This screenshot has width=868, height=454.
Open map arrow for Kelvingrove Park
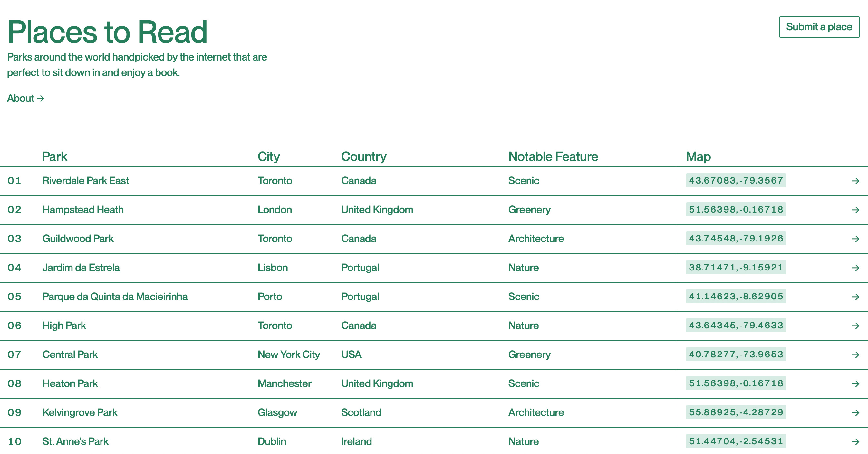click(855, 412)
